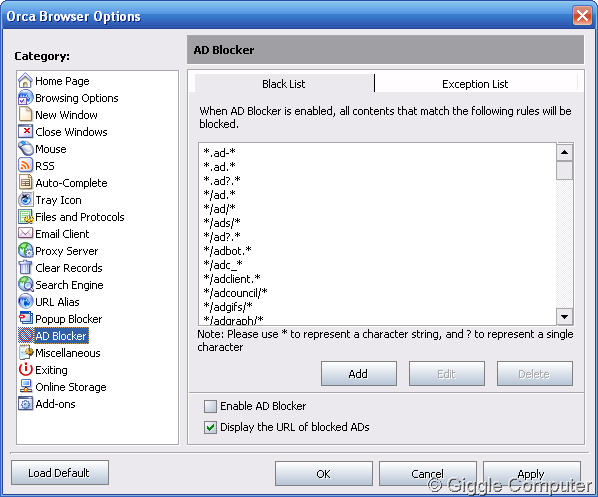Open Files and Protocols settings
Screen dimensions: 598x497
(x=80, y=217)
